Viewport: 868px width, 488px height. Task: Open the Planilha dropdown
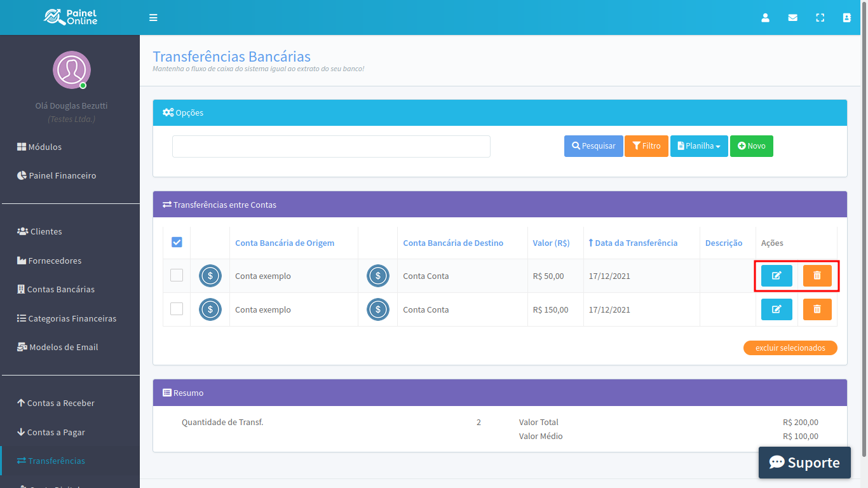pos(699,146)
